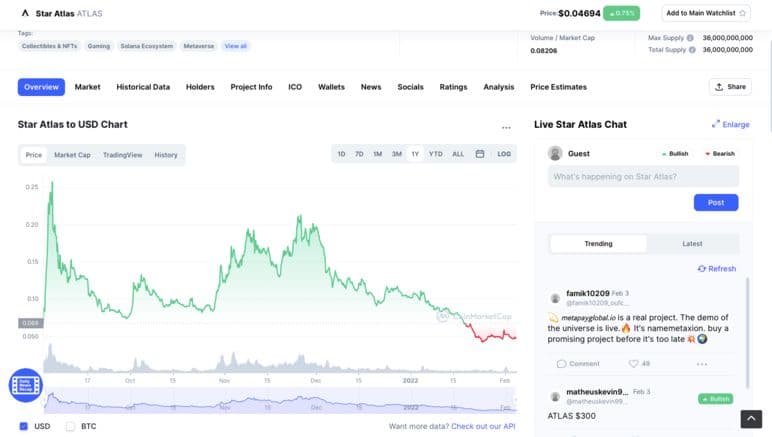Click the Total Supply info icon

point(690,49)
